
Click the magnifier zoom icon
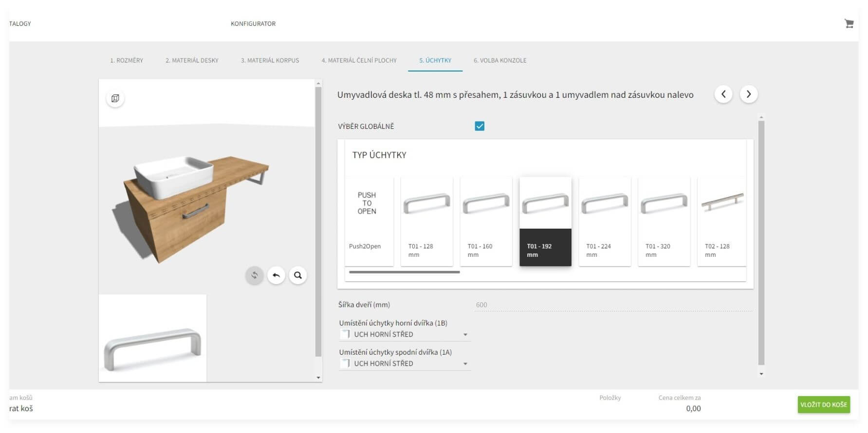(298, 275)
